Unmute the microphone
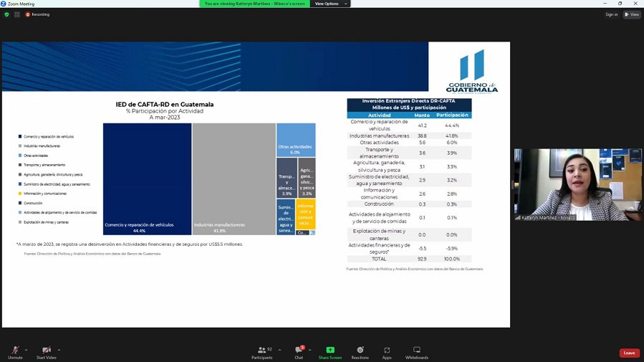Viewport: 644px width, 362px height. point(14,352)
